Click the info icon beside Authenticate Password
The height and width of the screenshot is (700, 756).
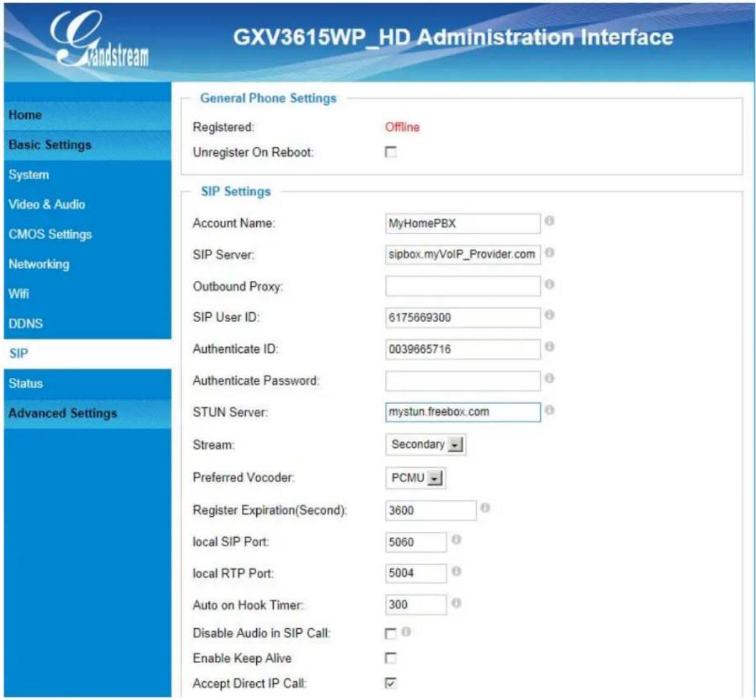tap(549, 378)
